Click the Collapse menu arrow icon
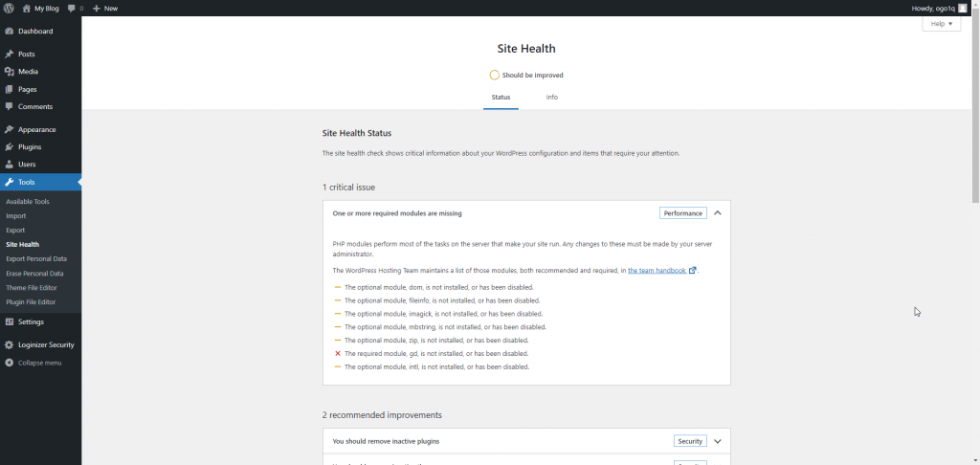The height and width of the screenshot is (465, 980). coord(10,363)
